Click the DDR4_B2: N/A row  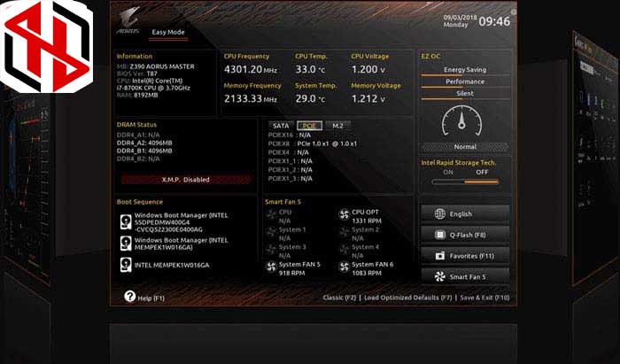[138, 159]
